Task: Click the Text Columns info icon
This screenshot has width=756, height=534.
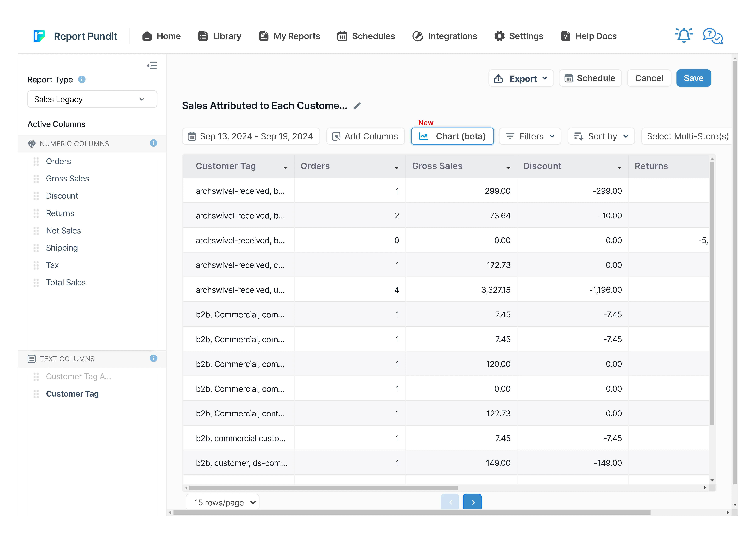Action: (153, 358)
